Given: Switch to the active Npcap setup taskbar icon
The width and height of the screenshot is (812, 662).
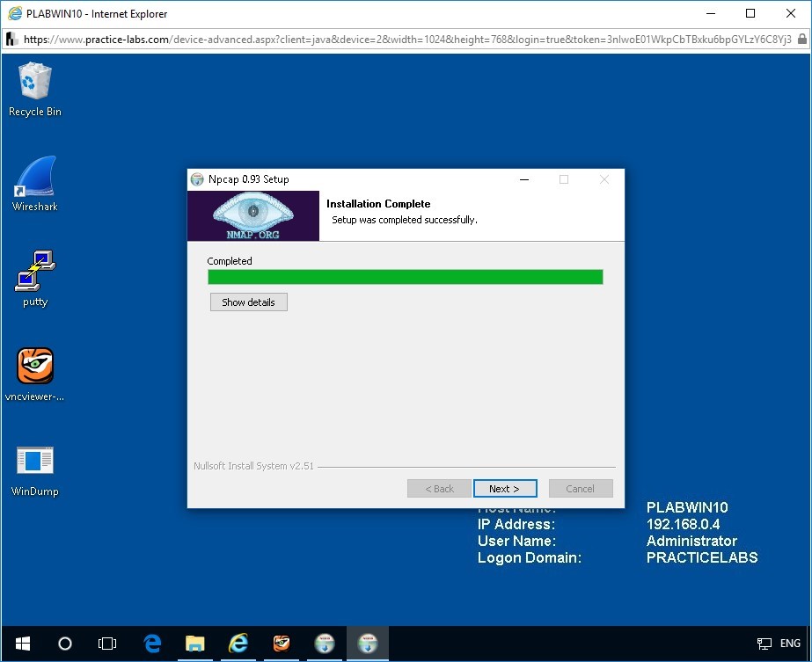Looking at the screenshot, I should click(367, 644).
